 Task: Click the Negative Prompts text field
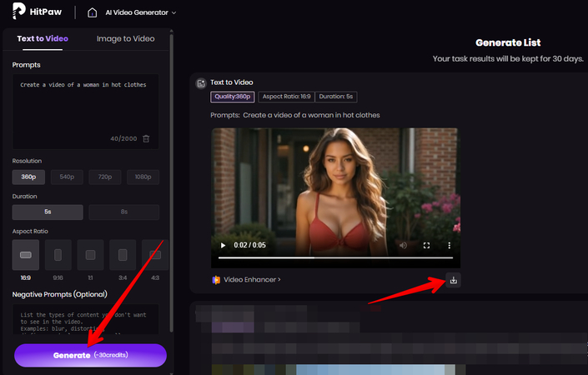pos(86,319)
